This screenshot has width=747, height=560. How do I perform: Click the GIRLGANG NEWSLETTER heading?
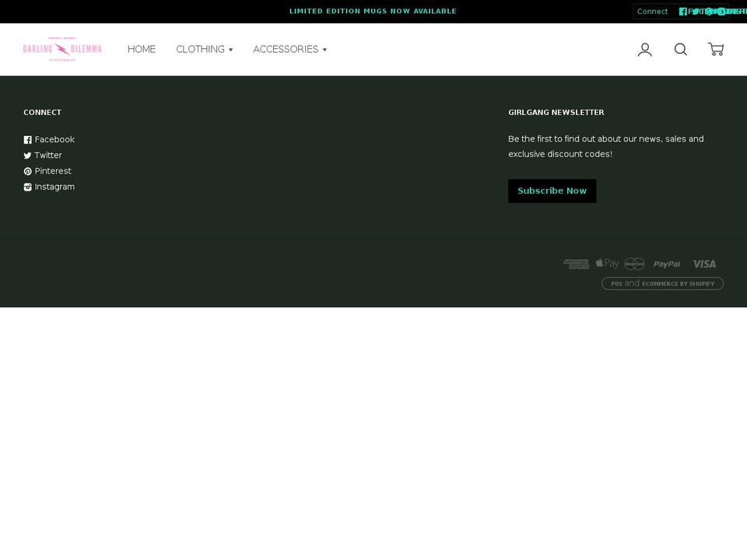pyautogui.click(x=556, y=112)
